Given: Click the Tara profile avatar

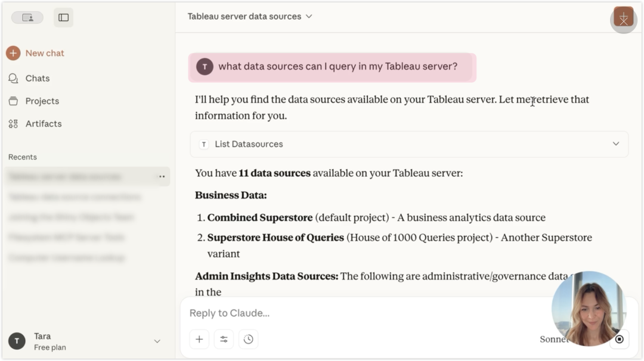Looking at the screenshot, I should [x=17, y=341].
